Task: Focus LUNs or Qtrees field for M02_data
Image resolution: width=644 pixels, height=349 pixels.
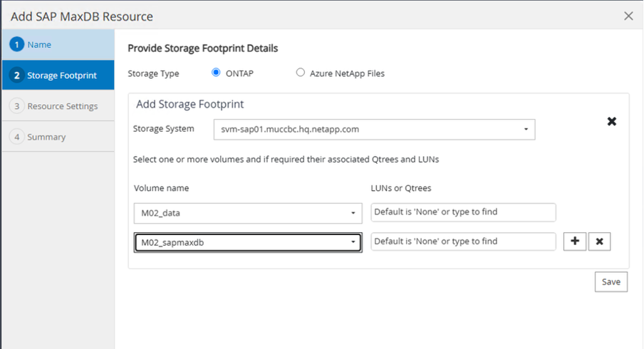Action: 463,212
